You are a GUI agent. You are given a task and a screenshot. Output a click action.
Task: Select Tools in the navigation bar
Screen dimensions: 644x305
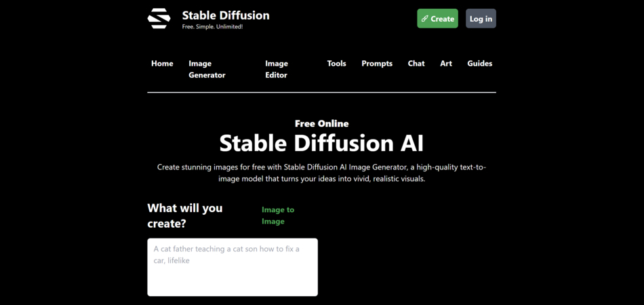coord(337,64)
